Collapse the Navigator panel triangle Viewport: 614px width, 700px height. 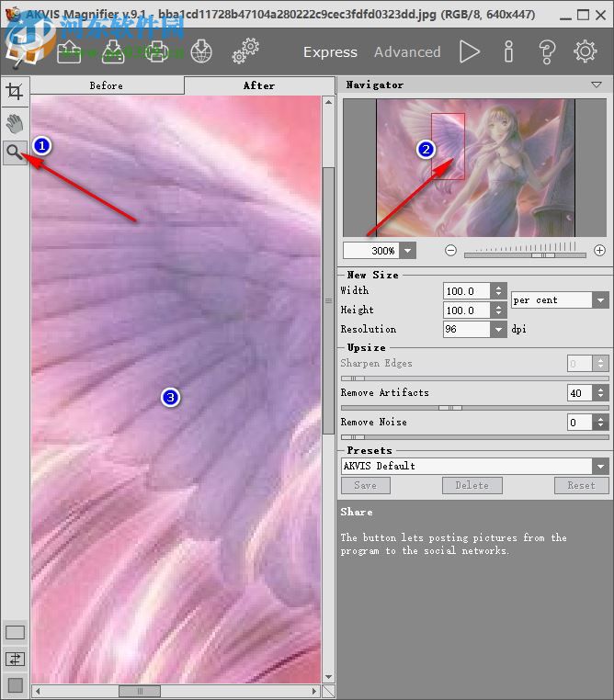[x=597, y=85]
